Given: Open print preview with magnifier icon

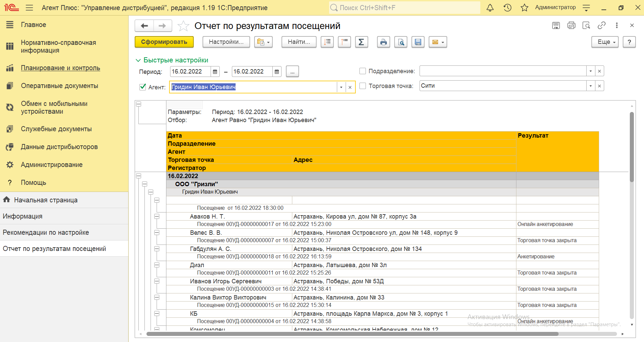Looking at the screenshot, I should [401, 42].
